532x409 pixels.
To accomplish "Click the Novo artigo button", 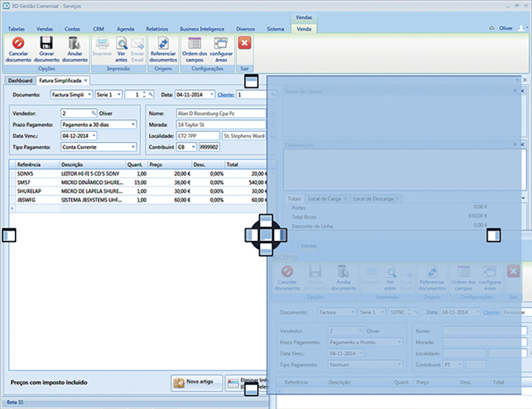I will pyautogui.click(x=197, y=382).
